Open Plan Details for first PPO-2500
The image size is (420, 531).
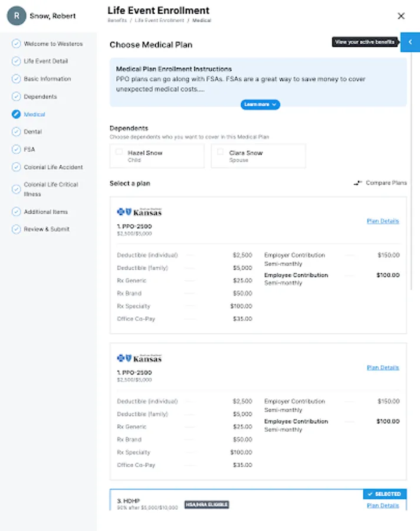(383, 221)
